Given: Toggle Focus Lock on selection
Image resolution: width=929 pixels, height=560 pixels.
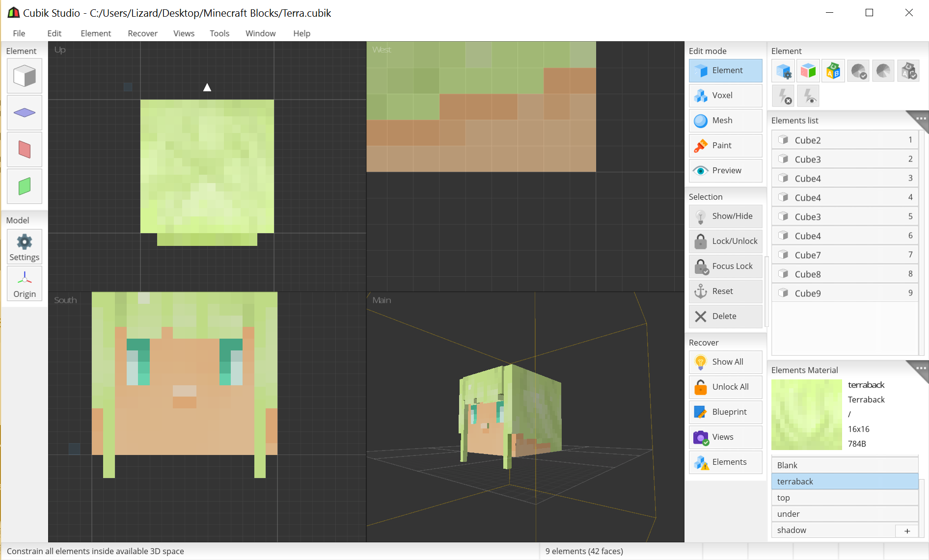Looking at the screenshot, I should click(726, 267).
